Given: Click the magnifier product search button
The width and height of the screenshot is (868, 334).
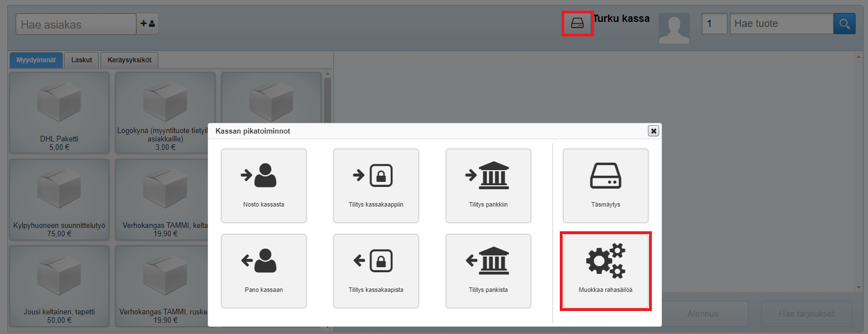Looking at the screenshot, I should (844, 24).
